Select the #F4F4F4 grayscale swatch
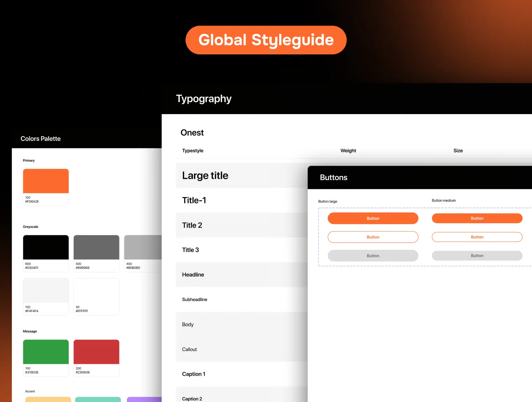The height and width of the screenshot is (402, 532). pos(46,297)
